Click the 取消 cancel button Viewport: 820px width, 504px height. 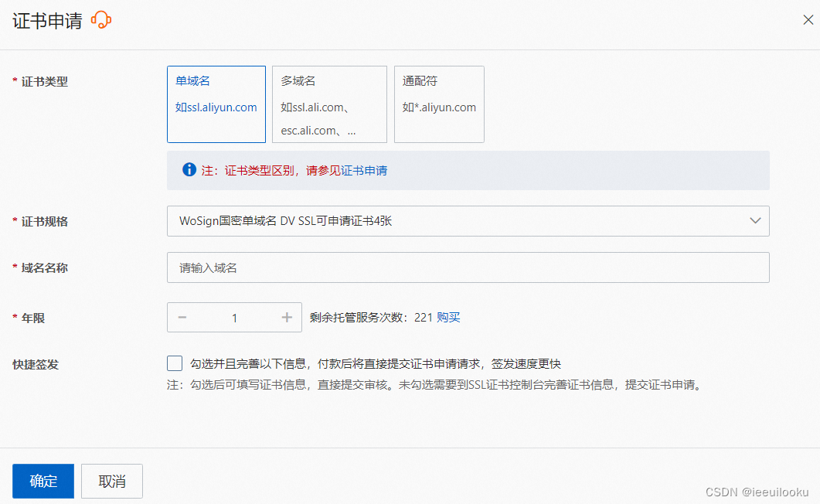[112, 481]
